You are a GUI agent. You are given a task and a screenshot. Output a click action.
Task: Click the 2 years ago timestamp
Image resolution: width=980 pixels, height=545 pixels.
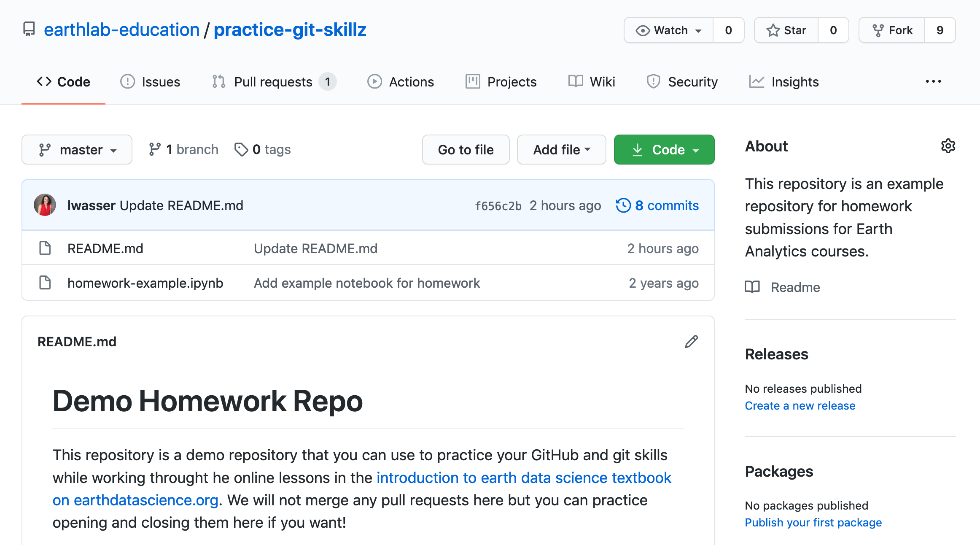tap(664, 283)
